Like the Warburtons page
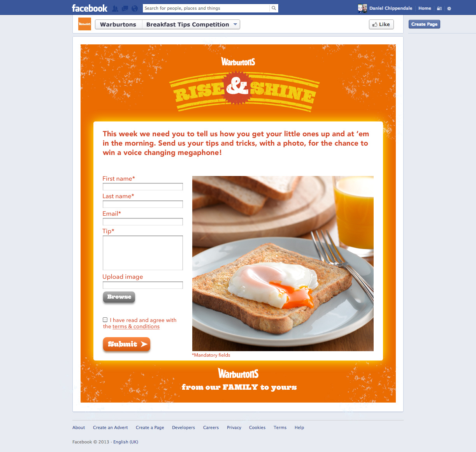476x452 pixels. [x=381, y=25]
